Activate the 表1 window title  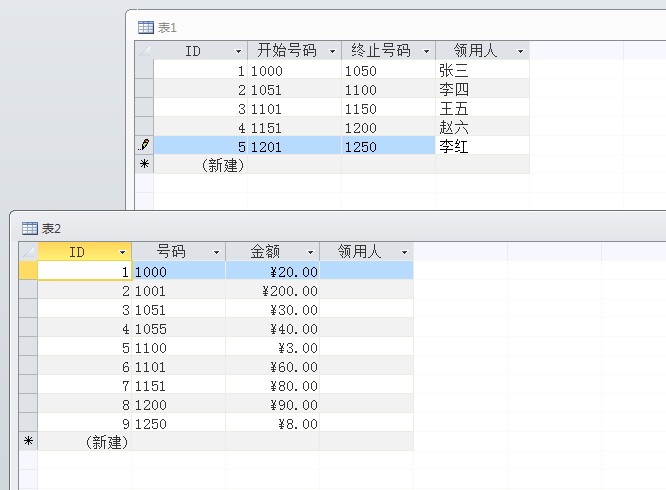pos(167,28)
